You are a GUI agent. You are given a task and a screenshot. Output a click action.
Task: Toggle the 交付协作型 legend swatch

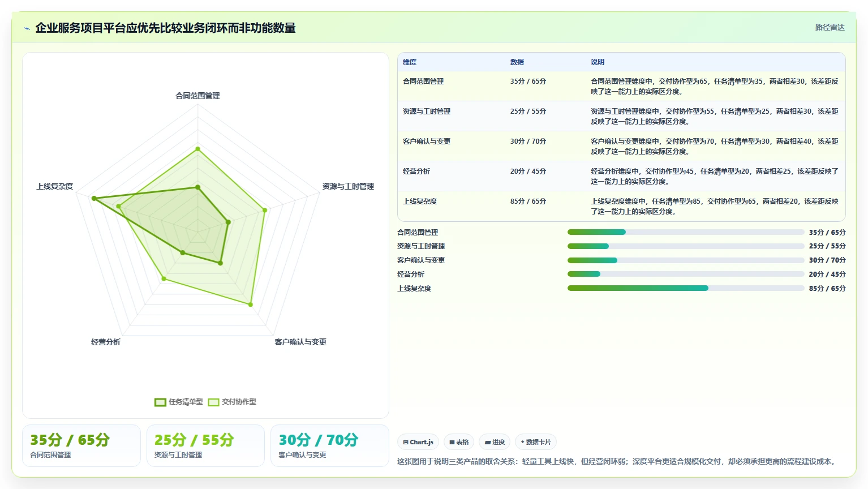click(213, 402)
